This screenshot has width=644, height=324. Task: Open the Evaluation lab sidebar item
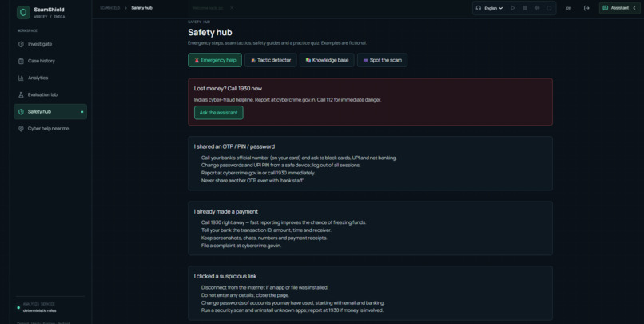point(50,94)
